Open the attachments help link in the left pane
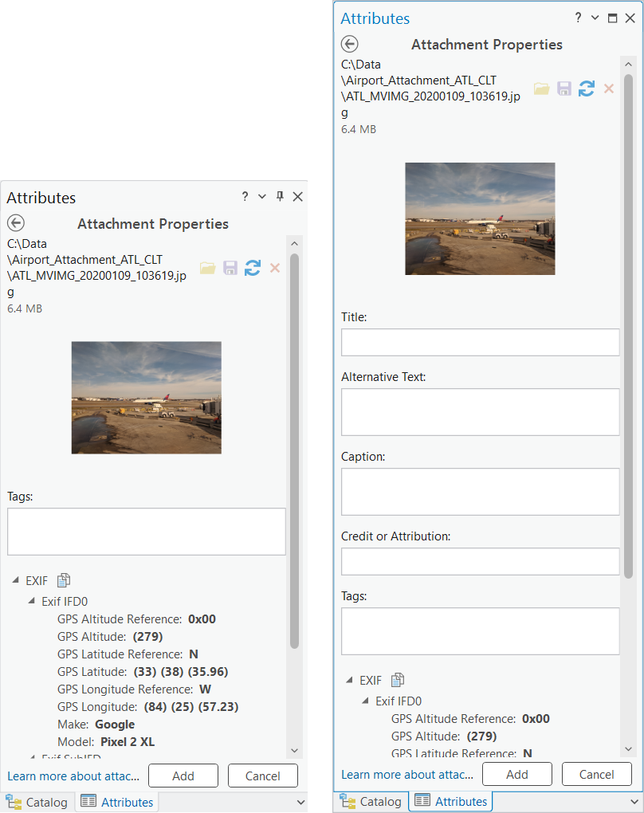 [73, 776]
